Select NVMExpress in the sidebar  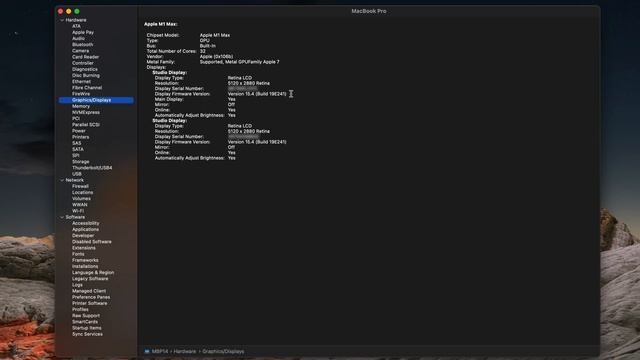click(86, 112)
